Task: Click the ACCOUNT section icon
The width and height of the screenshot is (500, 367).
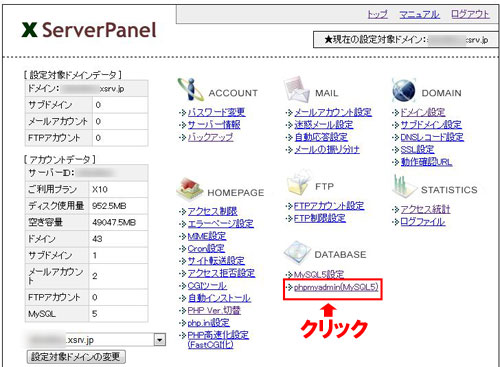Action: coord(190,89)
